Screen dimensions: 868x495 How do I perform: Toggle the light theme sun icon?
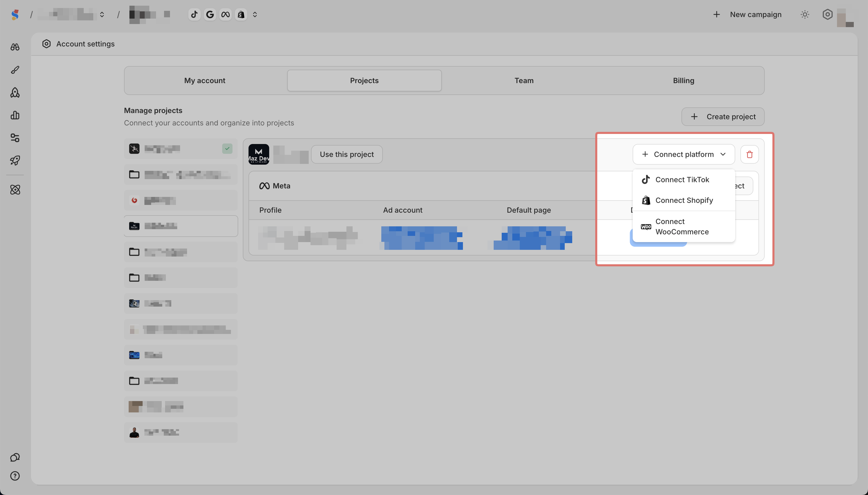pyautogui.click(x=805, y=15)
